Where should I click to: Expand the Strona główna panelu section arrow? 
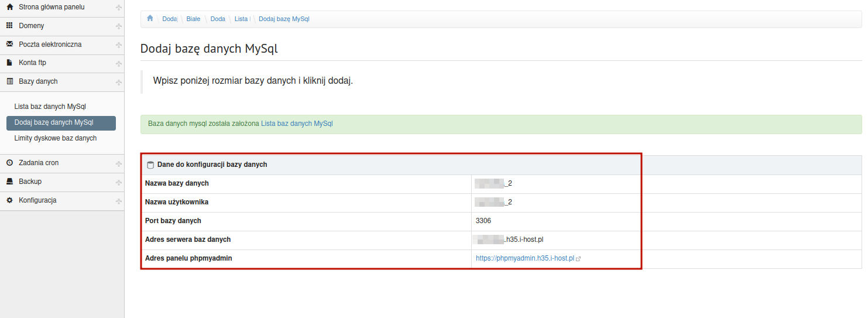(x=119, y=8)
